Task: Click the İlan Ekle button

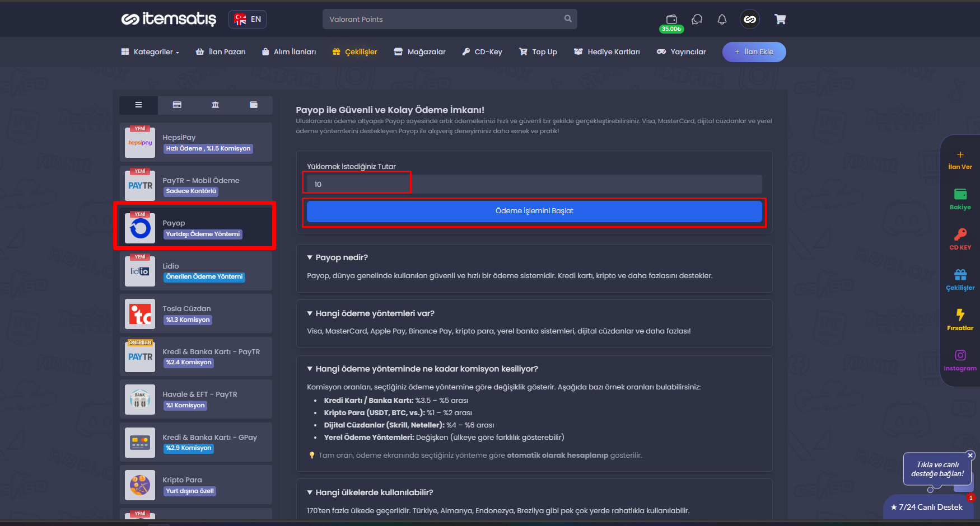Action: (x=754, y=52)
